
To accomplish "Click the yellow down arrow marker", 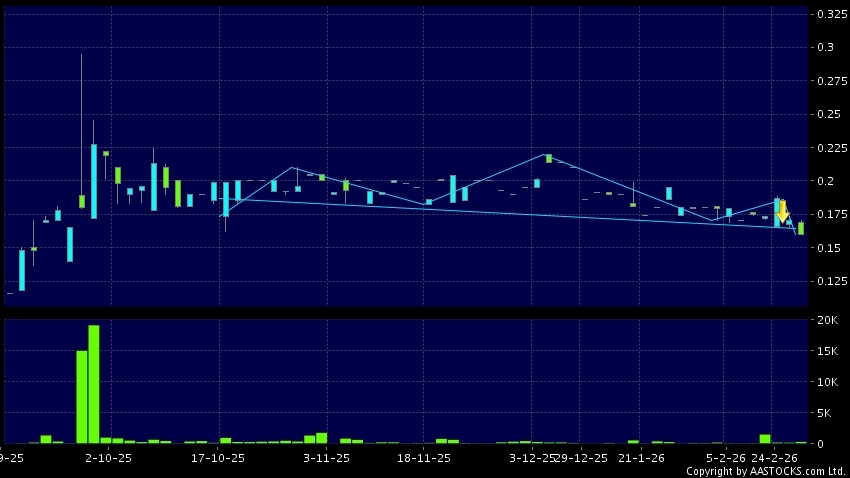I will (783, 211).
